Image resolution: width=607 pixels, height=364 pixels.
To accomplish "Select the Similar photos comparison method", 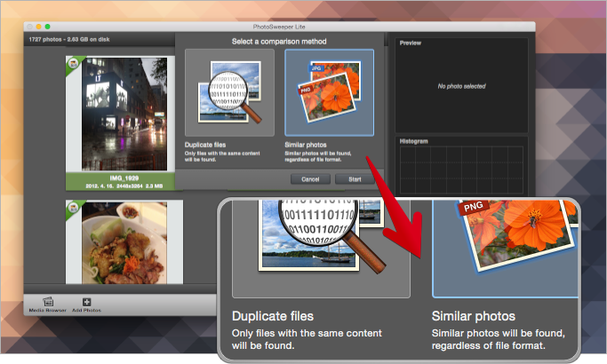I will pos(330,92).
